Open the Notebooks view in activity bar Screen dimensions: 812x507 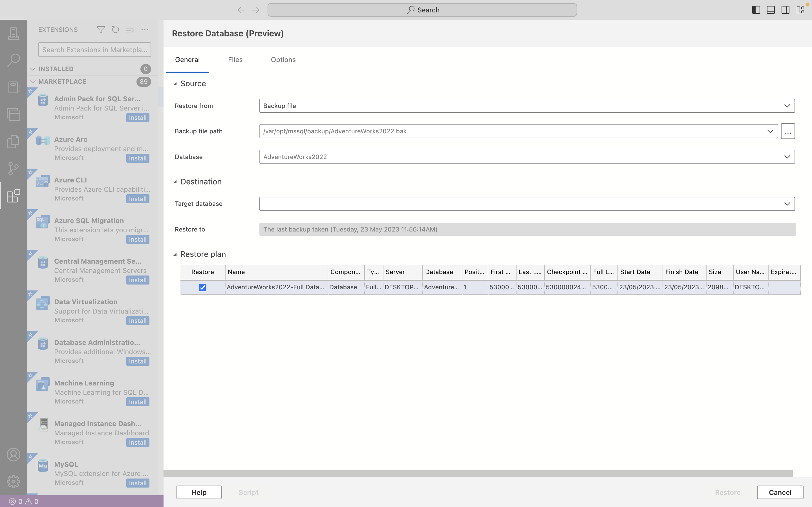click(x=14, y=87)
